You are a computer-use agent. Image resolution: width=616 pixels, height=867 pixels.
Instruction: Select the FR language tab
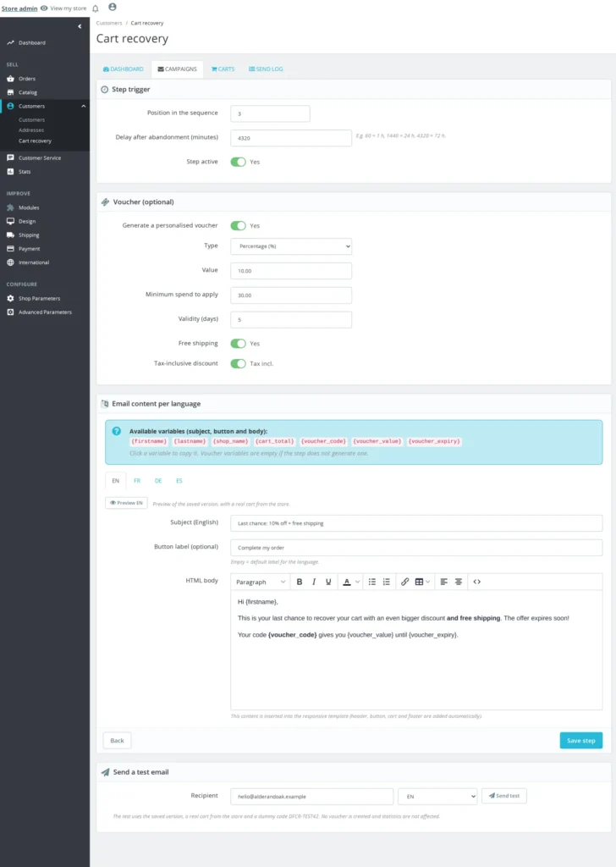(x=137, y=481)
